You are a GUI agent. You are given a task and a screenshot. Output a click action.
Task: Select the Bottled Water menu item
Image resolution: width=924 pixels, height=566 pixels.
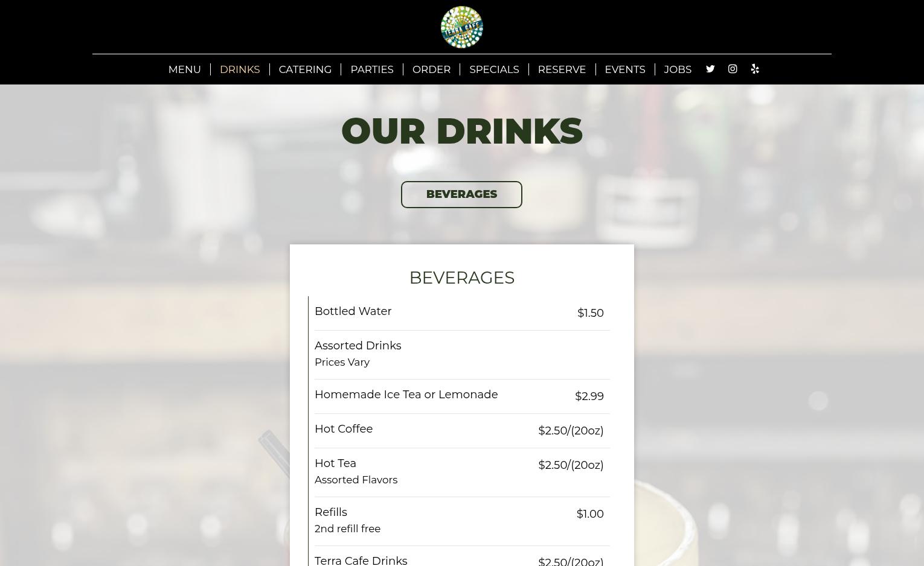tap(462, 313)
